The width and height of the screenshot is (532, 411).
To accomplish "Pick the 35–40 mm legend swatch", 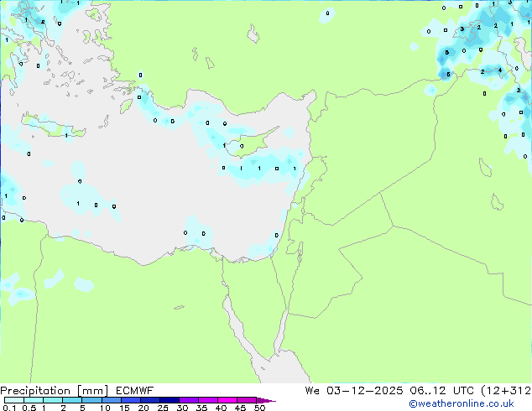I will coord(207,400).
